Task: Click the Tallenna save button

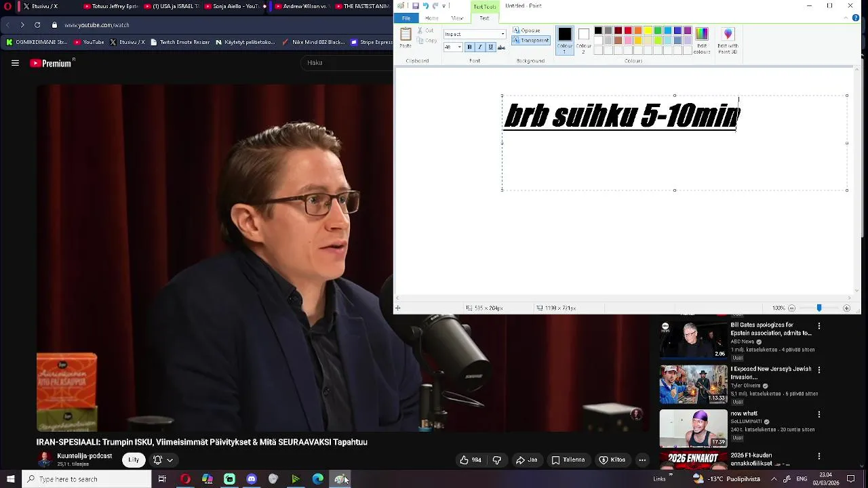Action: [568, 460]
